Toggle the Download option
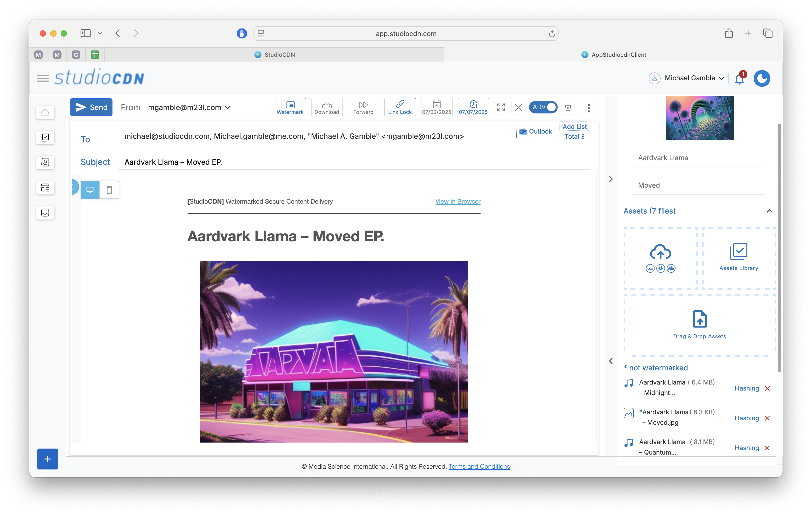The image size is (812, 516). click(327, 107)
